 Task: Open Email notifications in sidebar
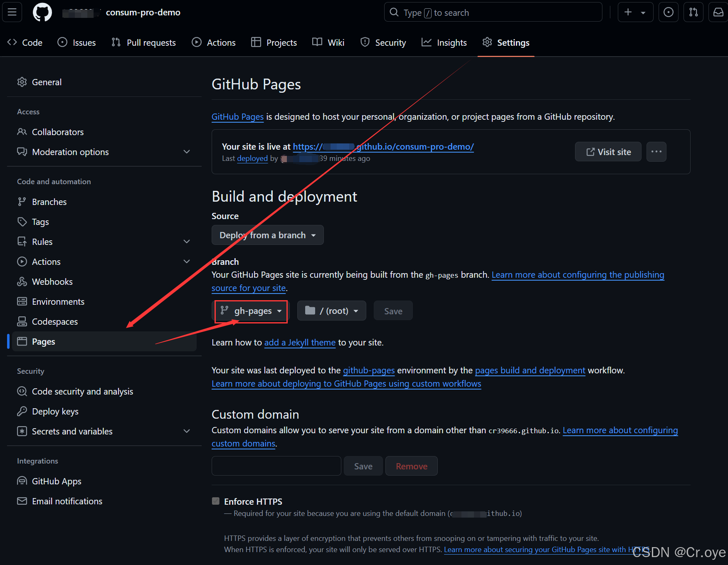coord(104,501)
